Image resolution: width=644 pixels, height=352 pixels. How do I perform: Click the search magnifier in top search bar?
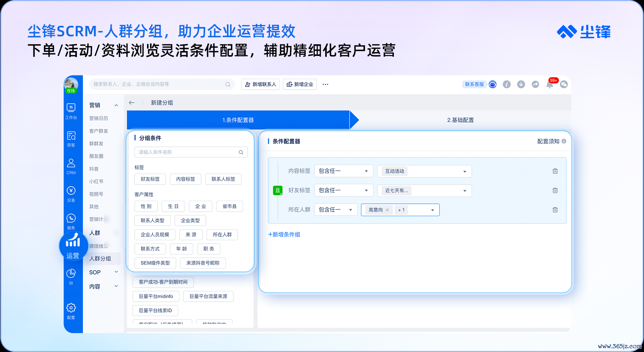pyautogui.click(x=228, y=84)
